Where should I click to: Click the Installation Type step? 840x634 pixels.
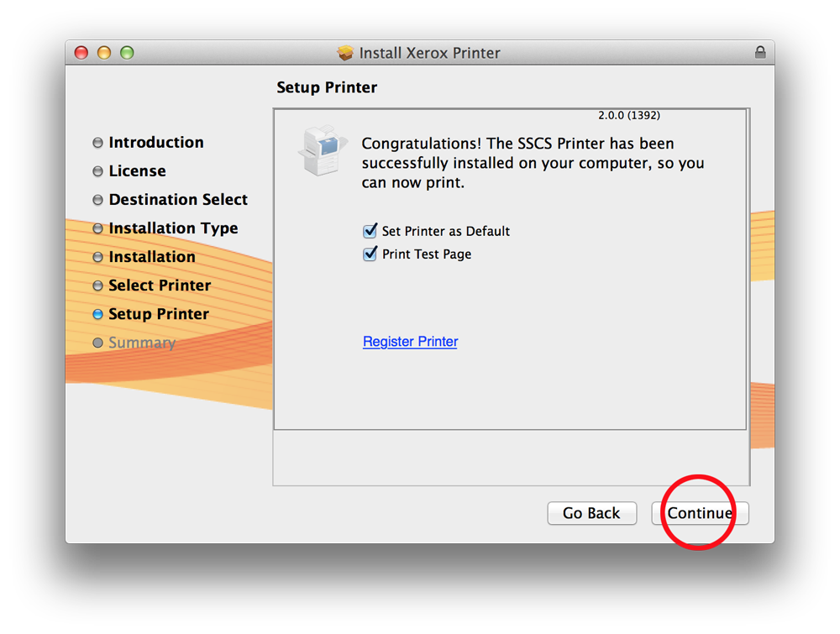pyautogui.click(x=172, y=228)
